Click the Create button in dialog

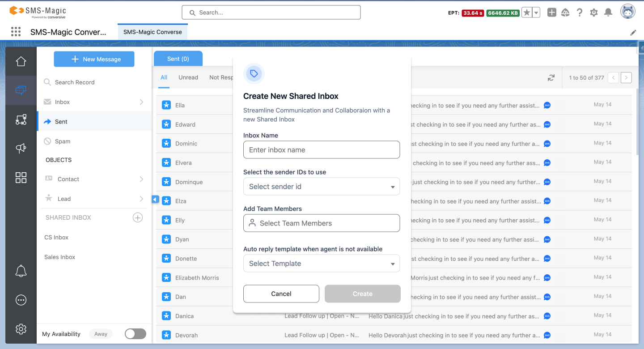click(x=363, y=294)
